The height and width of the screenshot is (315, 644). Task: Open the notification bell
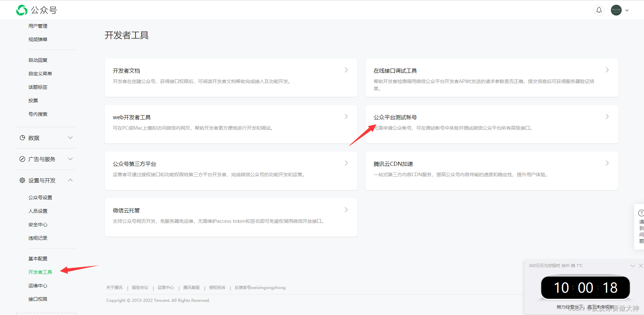coord(599,10)
